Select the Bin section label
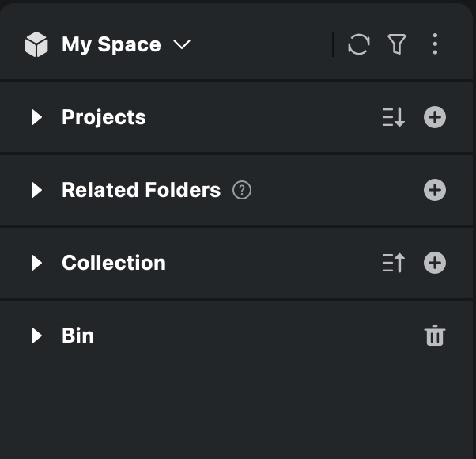 coord(78,336)
